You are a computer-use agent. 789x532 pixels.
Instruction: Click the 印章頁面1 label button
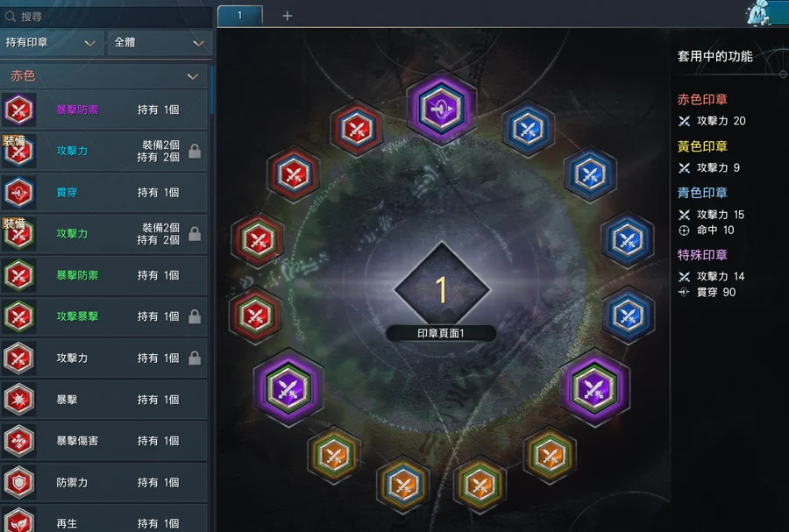tap(441, 333)
